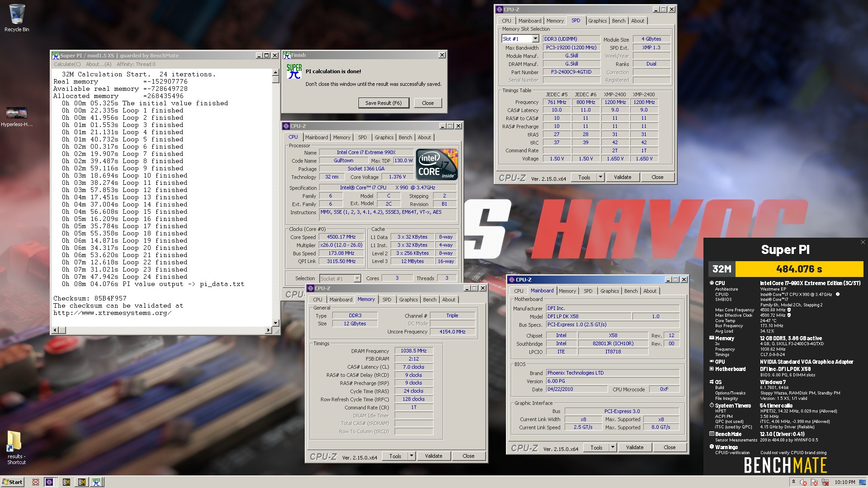Click the Super PI taskbar button
868x488 pixels.
point(97,482)
